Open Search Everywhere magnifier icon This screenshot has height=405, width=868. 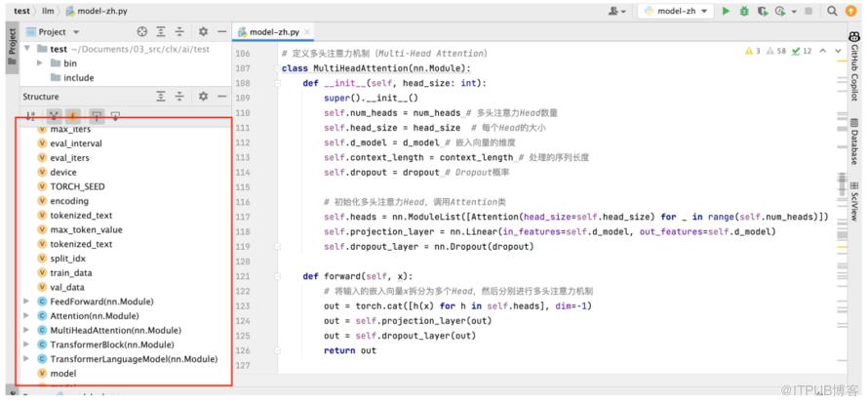(x=832, y=12)
